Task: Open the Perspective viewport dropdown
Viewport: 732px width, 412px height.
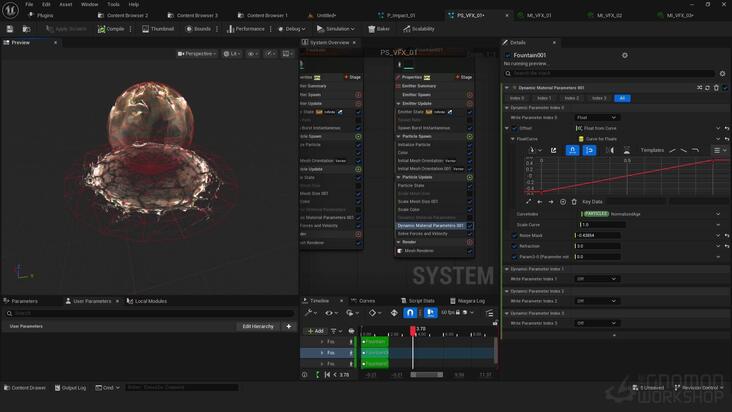Action: point(197,54)
